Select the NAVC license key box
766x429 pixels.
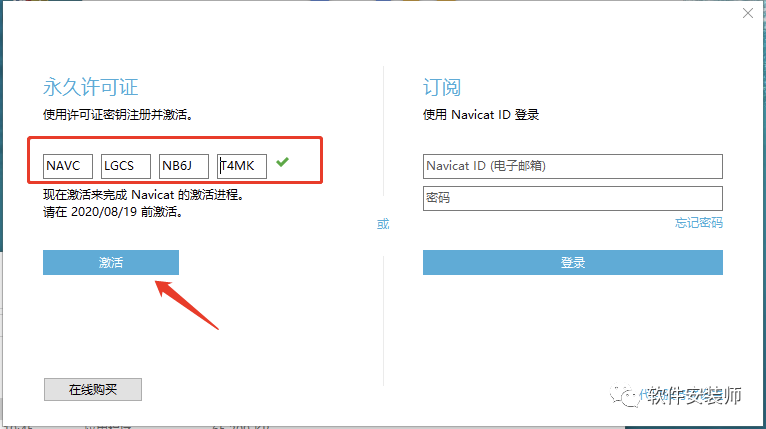click(x=68, y=167)
